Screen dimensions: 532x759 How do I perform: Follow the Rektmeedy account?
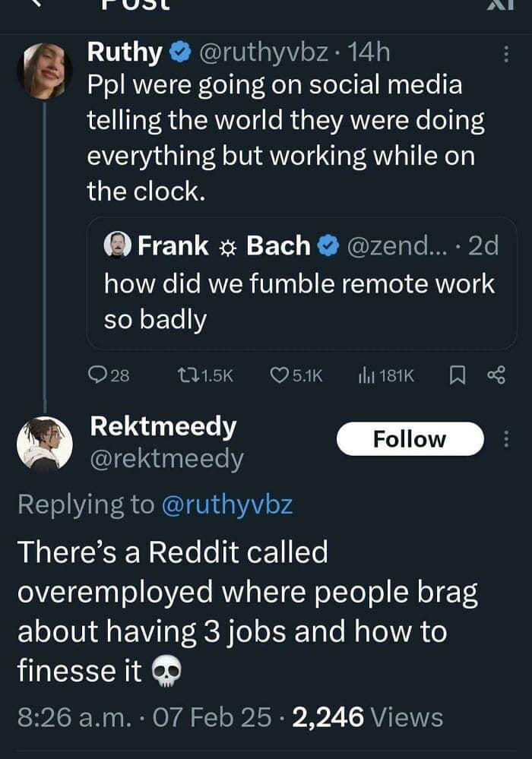click(x=410, y=439)
